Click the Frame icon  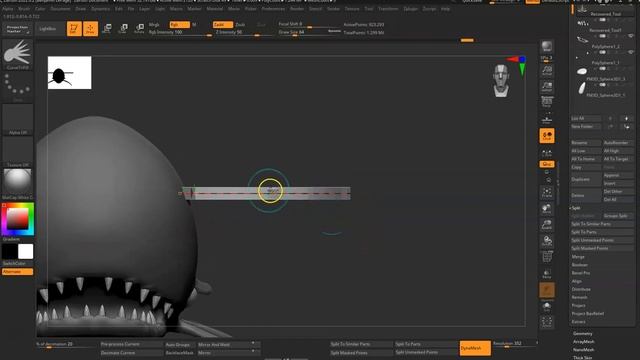pyautogui.click(x=547, y=192)
